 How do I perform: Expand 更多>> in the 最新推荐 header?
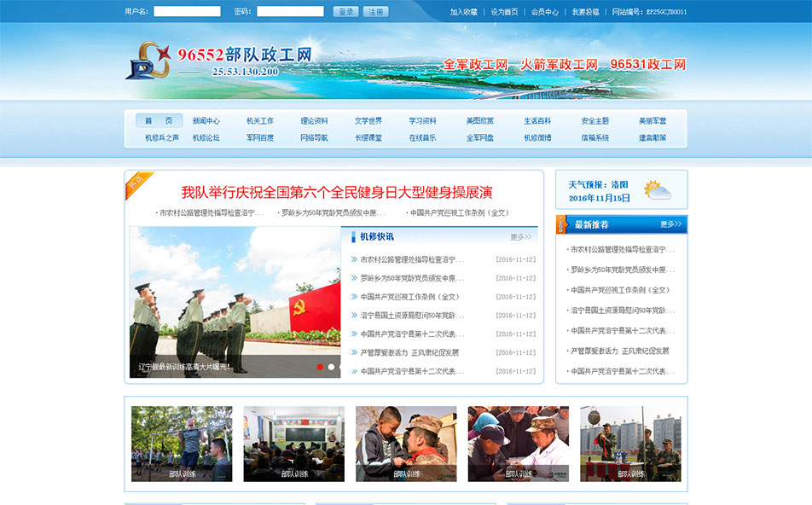click(670, 224)
